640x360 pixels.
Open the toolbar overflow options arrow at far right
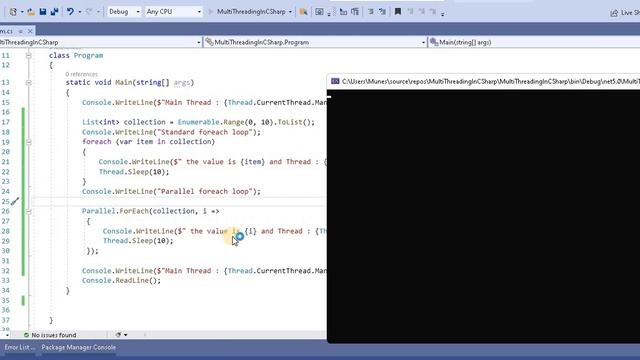click(x=443, y=13)
